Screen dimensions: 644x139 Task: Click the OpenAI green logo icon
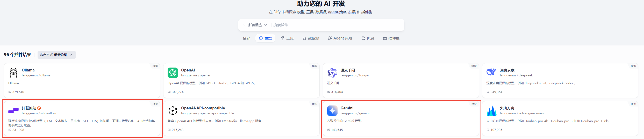173,73
